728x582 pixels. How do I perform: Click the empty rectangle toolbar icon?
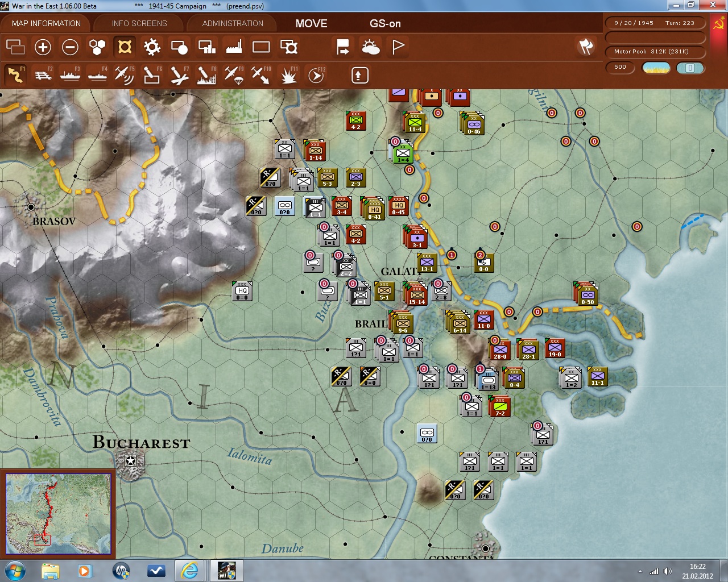tap(261, 47)
